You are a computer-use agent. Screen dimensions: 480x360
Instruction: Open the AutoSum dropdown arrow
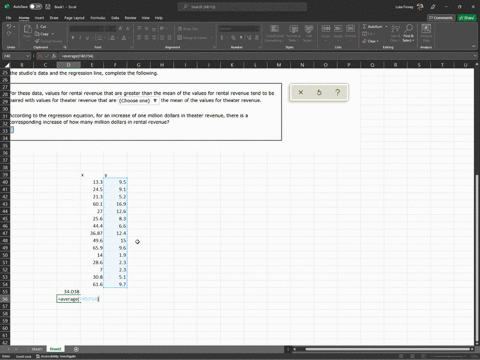click(x=386, y=26)
